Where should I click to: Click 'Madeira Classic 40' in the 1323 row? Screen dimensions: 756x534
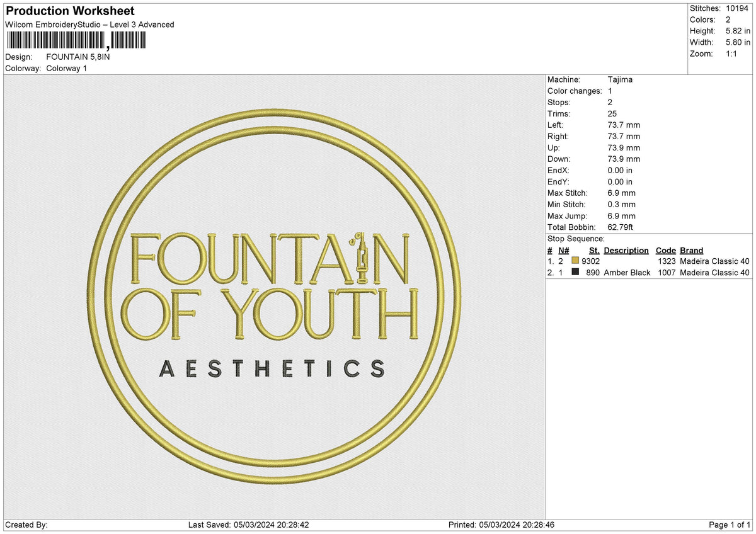[714, 261]
